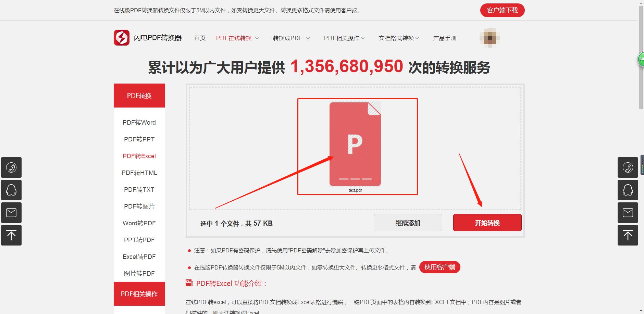Click the 开始转换 button

tap(487, 223)
